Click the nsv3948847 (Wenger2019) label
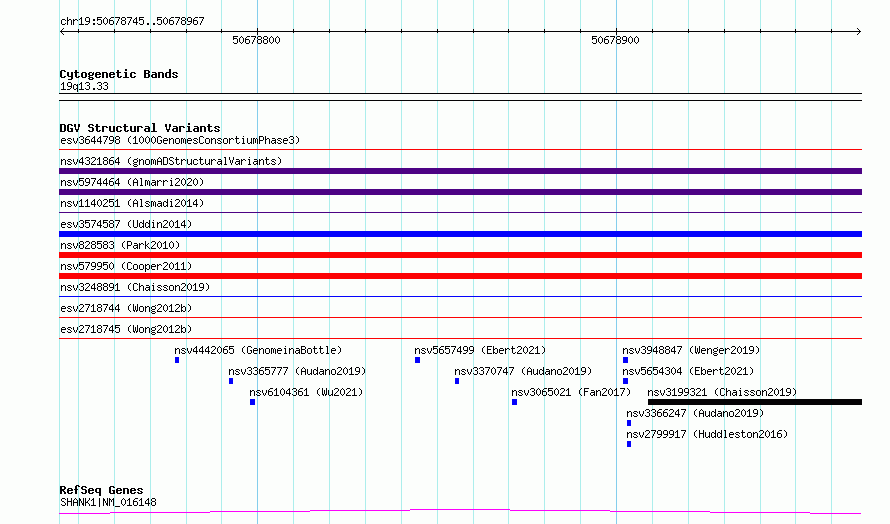This screenshot has width=890, height=524. pyautogui.click(x=691, y=350)
